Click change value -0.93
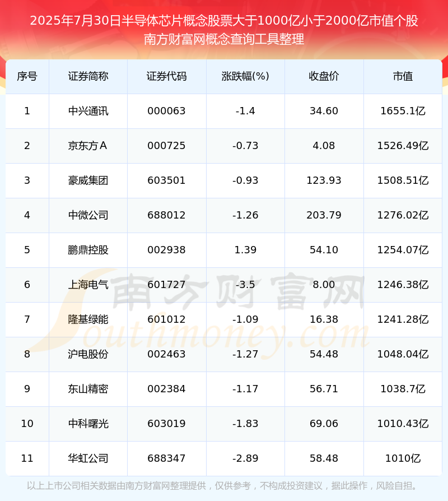 tap(245, 180)
